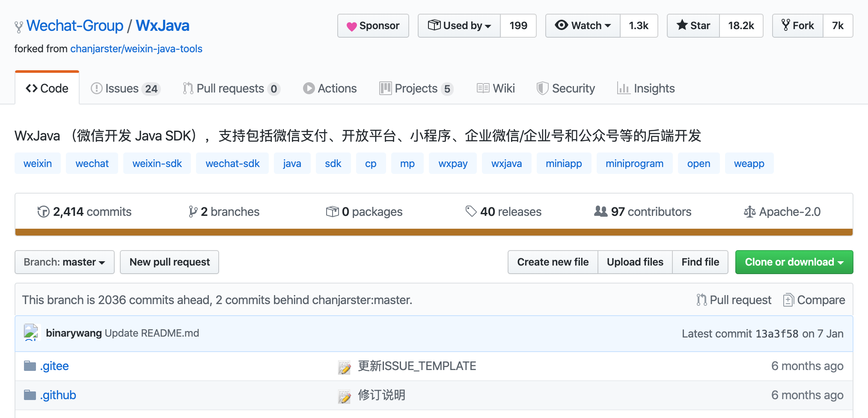Screen dimensions: 868x418
Task: Select the mp topic tag
Action: pyautogui.click(x=407, y=163)
